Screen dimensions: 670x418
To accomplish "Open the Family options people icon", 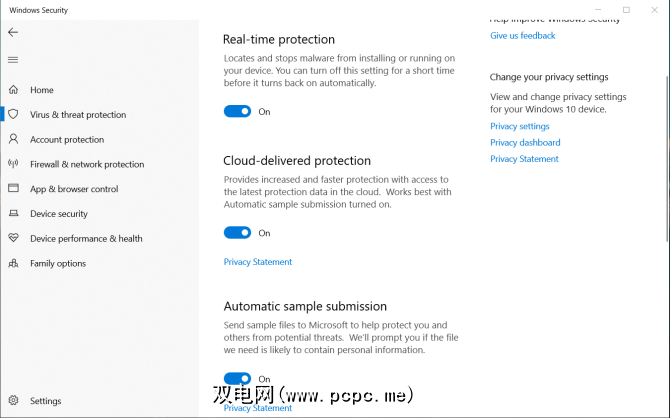I will (13, 264).
